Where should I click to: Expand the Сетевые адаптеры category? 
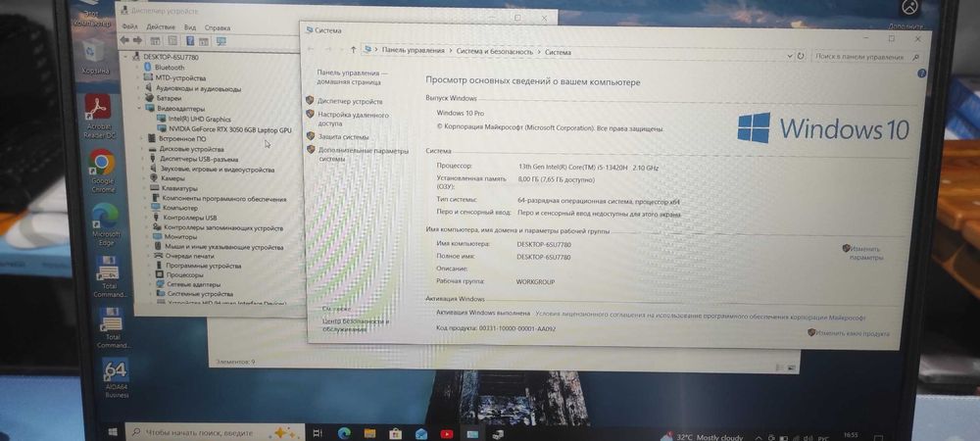point(151,284)
